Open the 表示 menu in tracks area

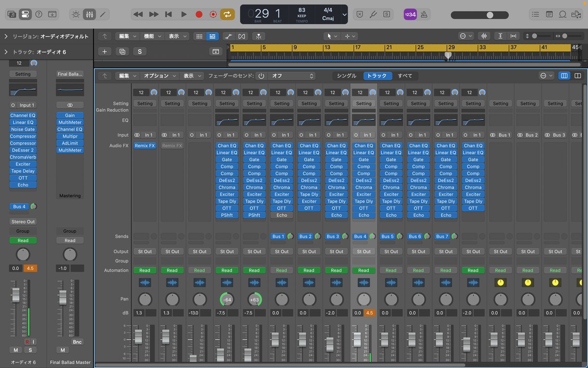[177, 36]
